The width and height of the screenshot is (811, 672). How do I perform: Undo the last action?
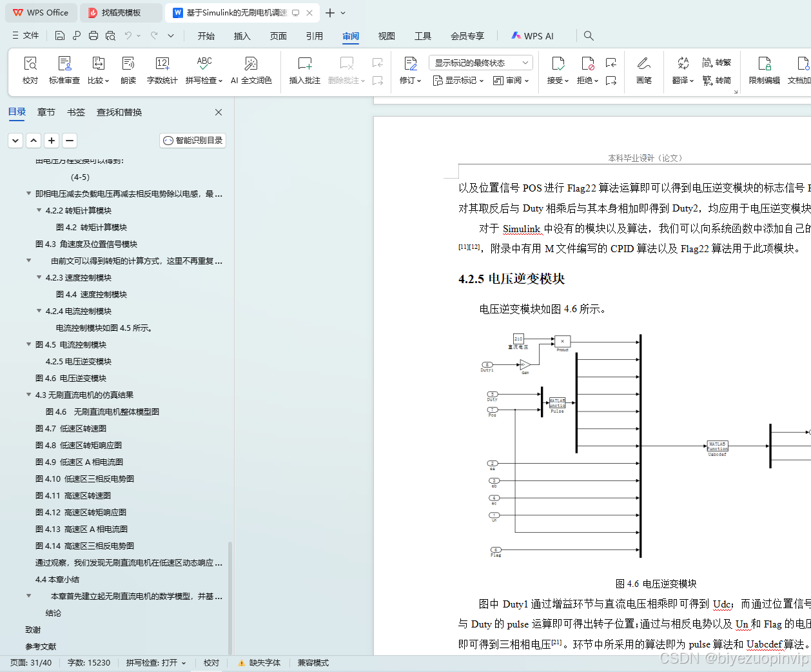point(128,35)
